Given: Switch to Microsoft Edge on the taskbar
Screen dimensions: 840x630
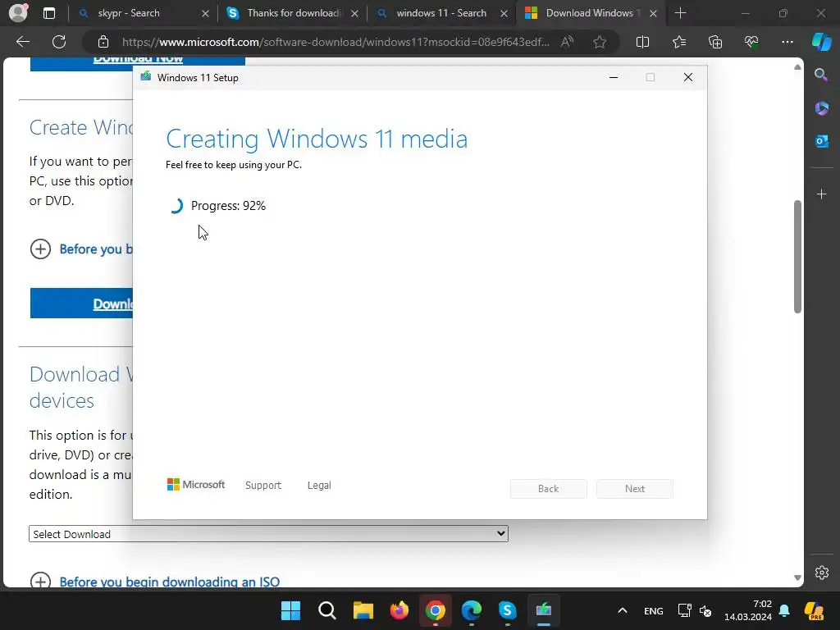Looking at the screenshot, I should coord(472,610).
